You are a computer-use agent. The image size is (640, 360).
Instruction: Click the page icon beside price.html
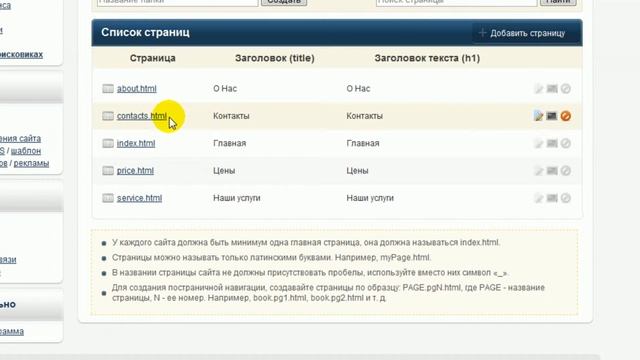(108, 171)
